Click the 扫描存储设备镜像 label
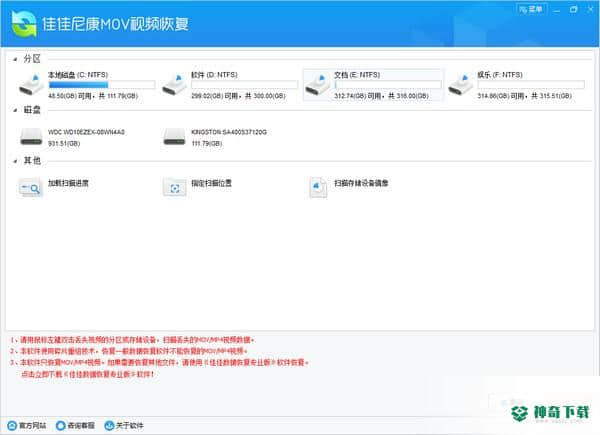The image size is (600, 435). (361, 183)
